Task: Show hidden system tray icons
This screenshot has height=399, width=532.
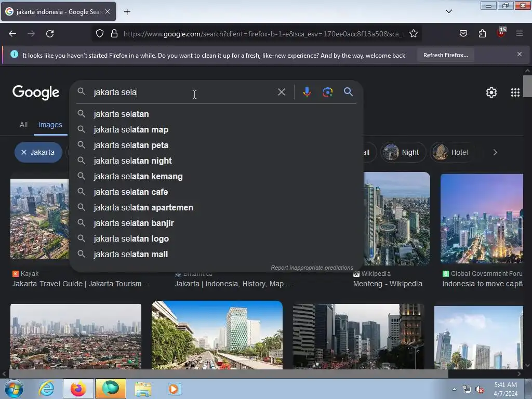Action: click(454, 389)
